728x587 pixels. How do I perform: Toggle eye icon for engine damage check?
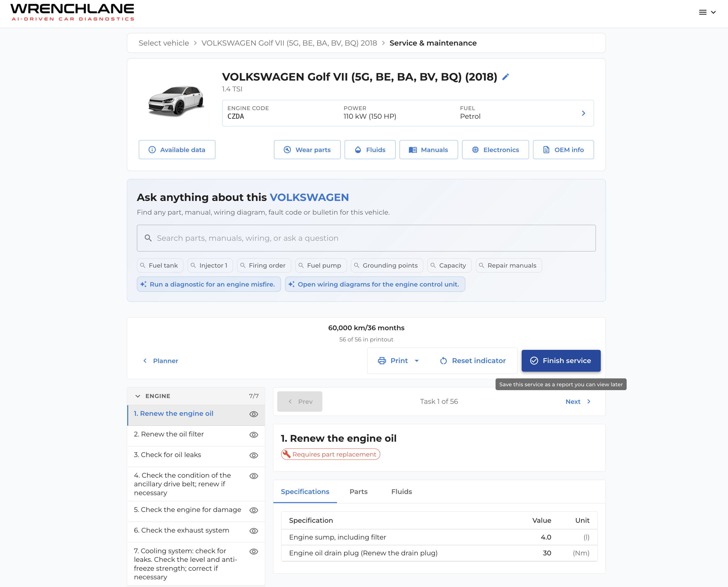pos(254,510)
